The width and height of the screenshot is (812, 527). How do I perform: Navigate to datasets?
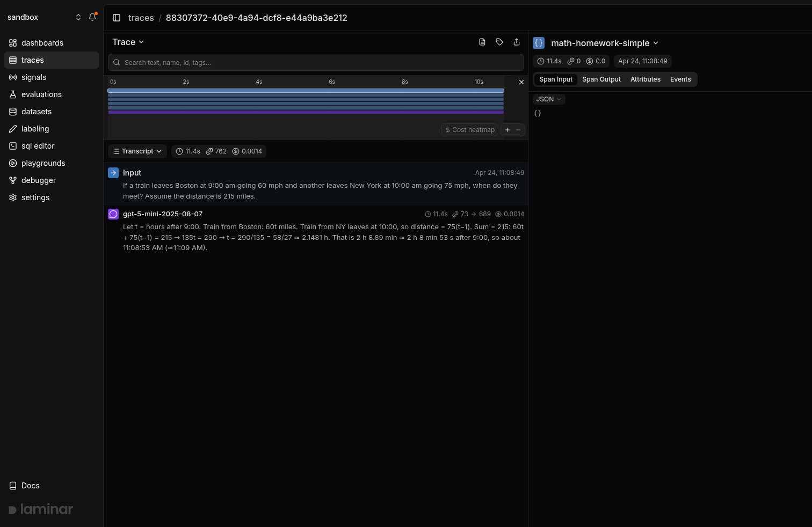pos(52,112)
